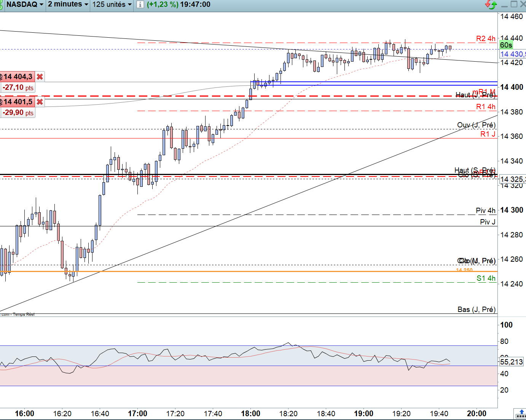Select the order label at 14 401,5
Image resolution: width=526 pixels, height=420 pixels.
click(18, 102)
